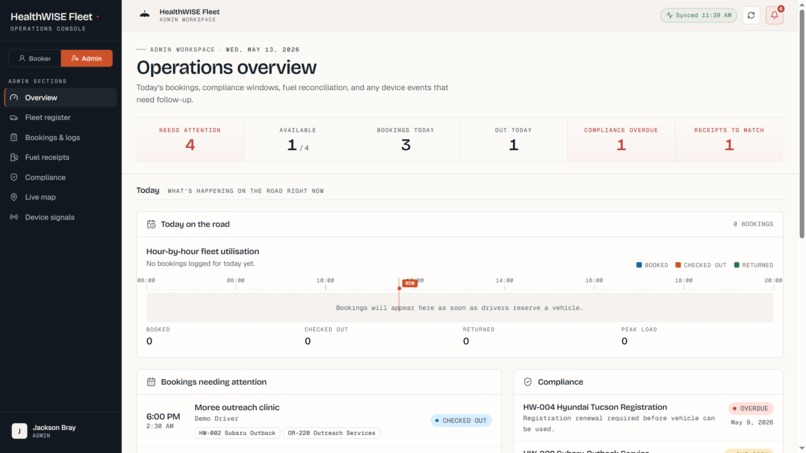Click the Receipts to Match stat card
This screenshot has height=453, width=806.
tap(729, 140)
